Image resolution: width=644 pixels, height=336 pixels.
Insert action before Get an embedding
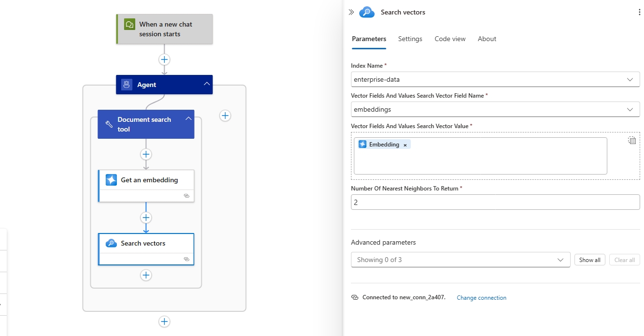[x=146, y=154]
